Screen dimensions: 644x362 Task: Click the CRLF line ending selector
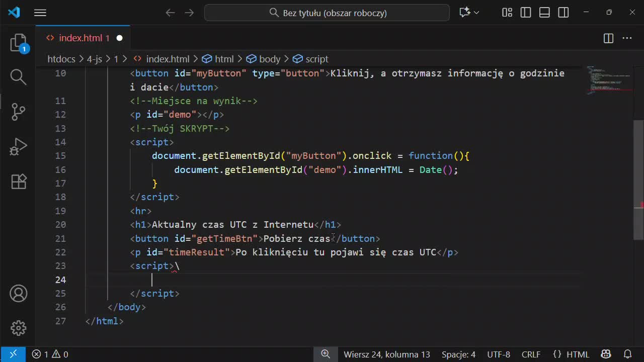531,354
